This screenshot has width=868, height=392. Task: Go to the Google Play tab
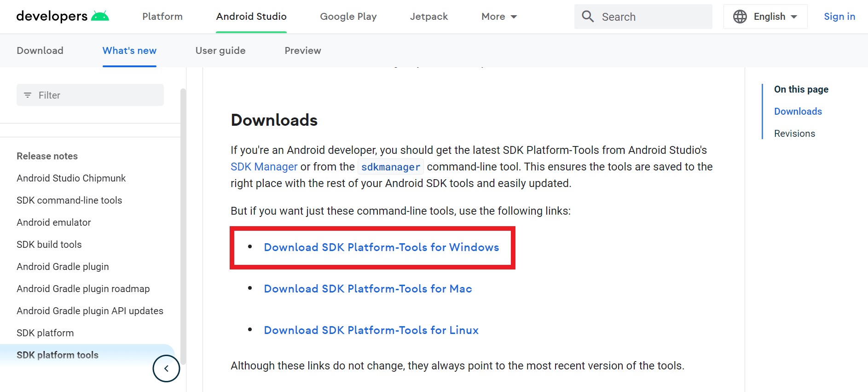pyautogui.click(x=348, y=17)
